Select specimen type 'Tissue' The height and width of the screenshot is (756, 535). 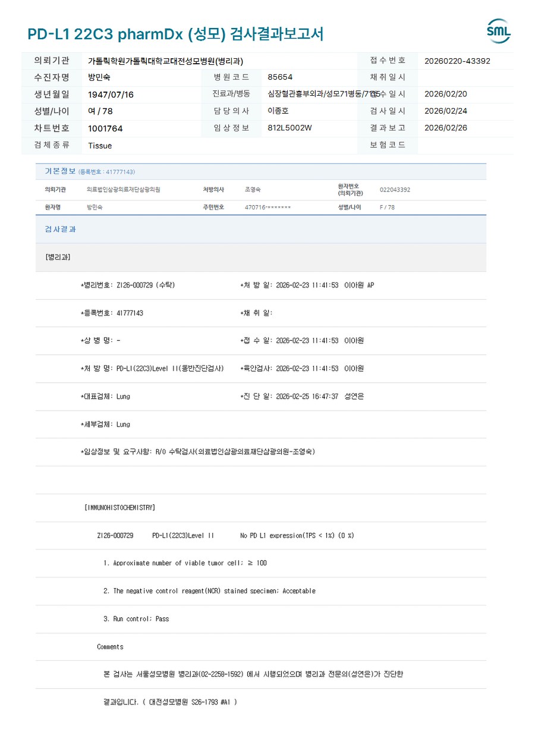tap(100, 145)
